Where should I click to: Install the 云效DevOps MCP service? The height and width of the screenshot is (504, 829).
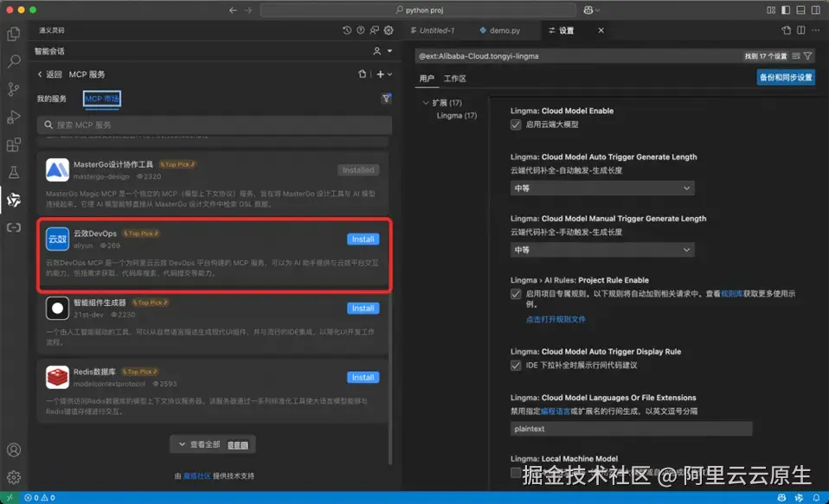pos(363,239)
